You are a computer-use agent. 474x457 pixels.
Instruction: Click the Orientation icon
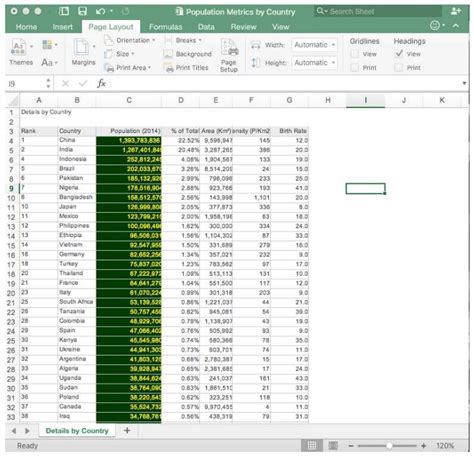point(109,40)
